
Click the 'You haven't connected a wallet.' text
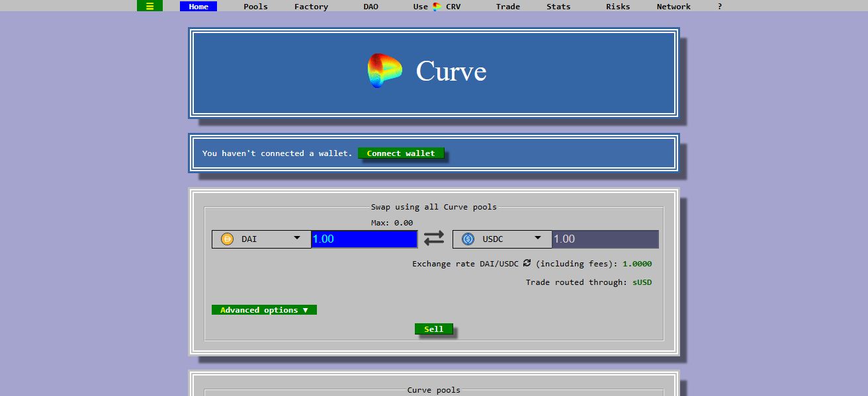tap(277, 153)
